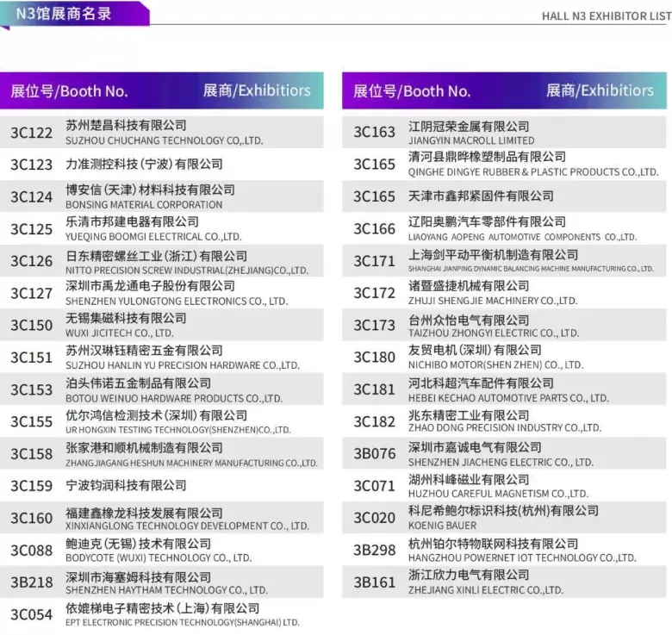Select BOTOU WEINUO HARDWARE PRODUCTS CO.,LTD.
The height and width of the screenshot is (635, 672).
pos(174,398)
